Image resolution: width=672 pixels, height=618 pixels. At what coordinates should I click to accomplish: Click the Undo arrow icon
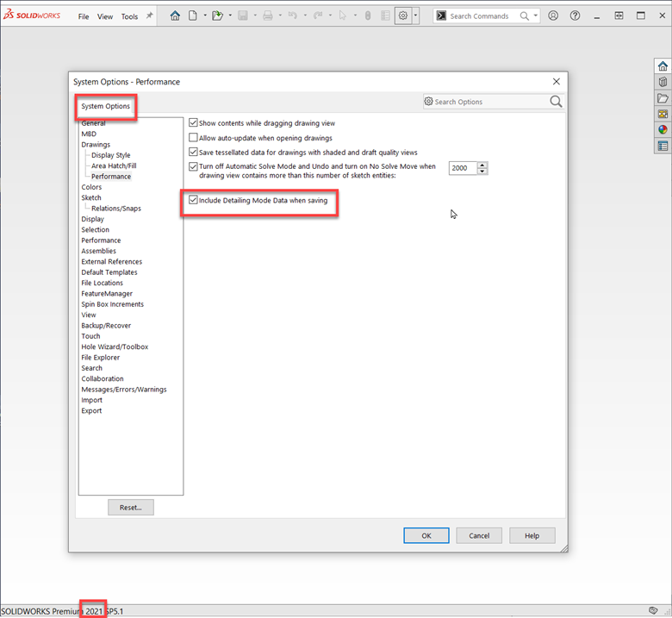pos(293,16)
